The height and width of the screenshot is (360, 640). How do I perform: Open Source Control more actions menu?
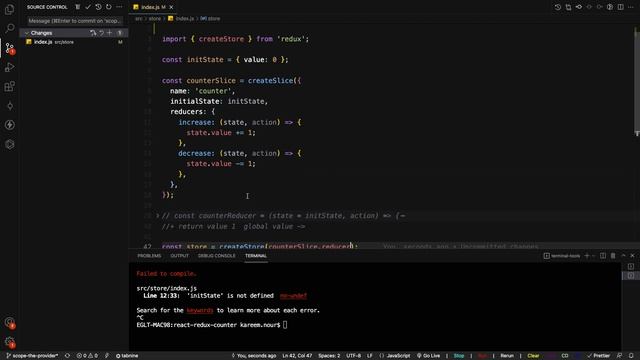(x=119, y=7)
